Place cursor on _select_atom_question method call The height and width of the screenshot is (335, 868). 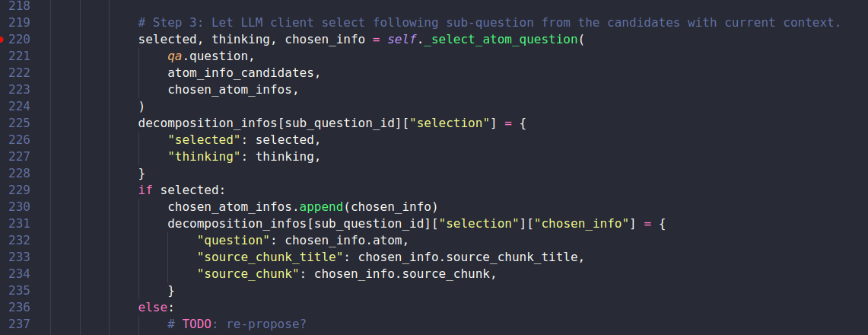click(x=504, y=40)
